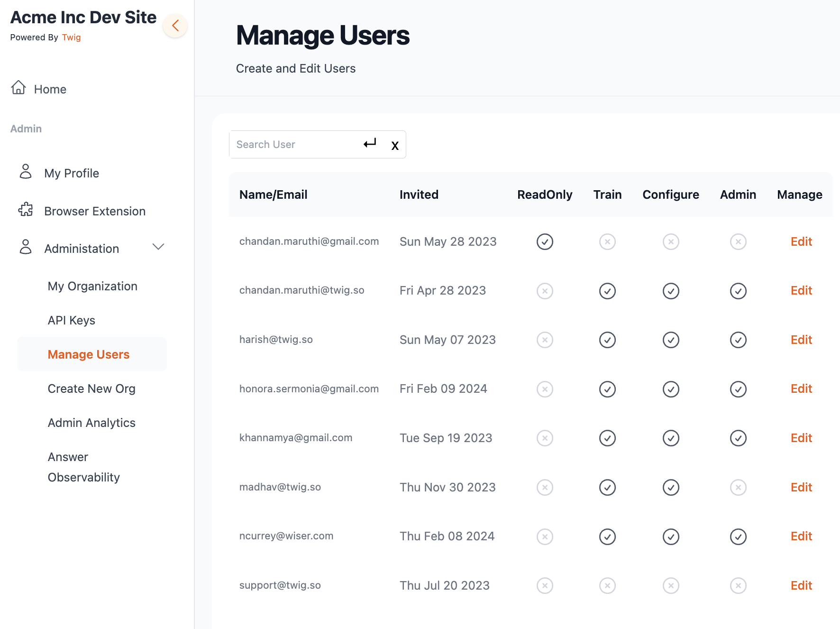The image size is (840, 629).
Task: Click the Administation person icon
Action: [x=26, y=247]
